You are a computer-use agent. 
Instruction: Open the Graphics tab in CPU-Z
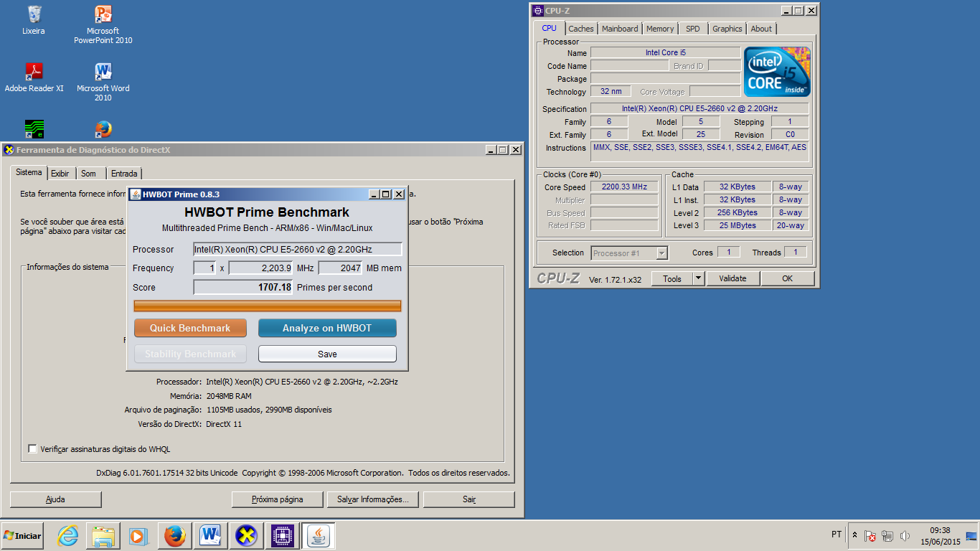point(727,29)
